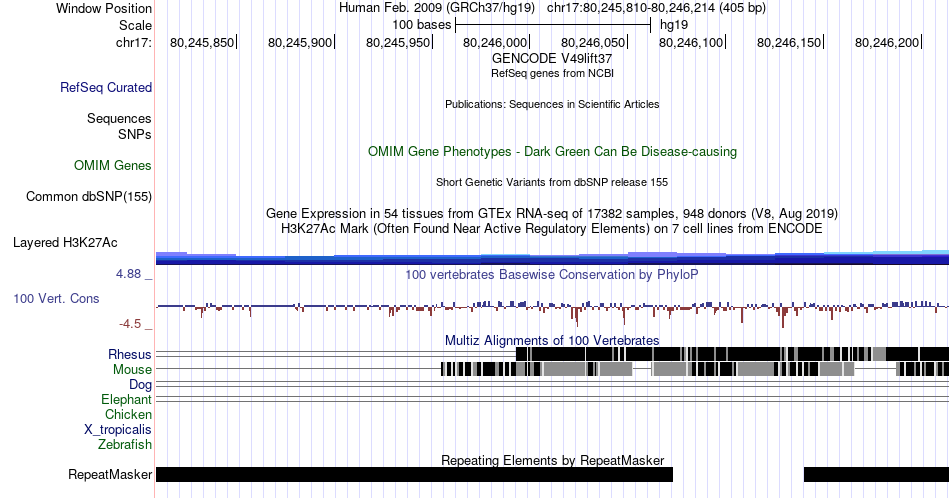Click the left RepeatMasker element block
The height and width of the screenshot is (498, 950).
(x=414, y=474)
